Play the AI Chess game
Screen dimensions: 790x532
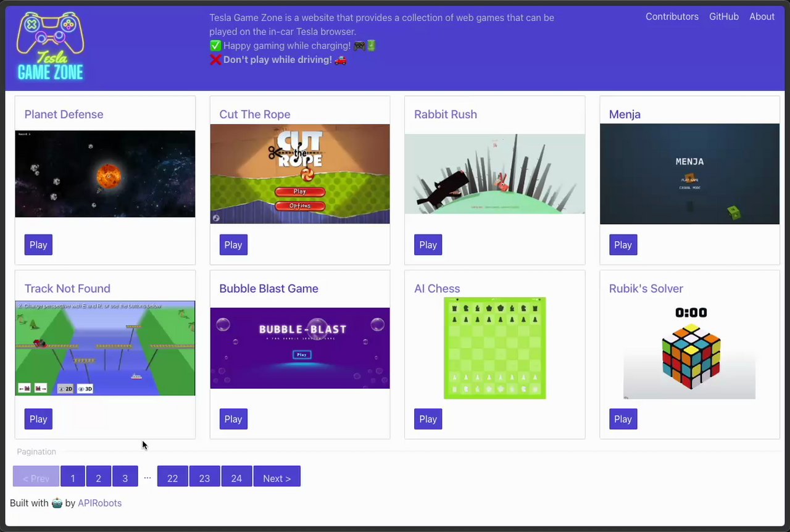click(x=428, y=419)
